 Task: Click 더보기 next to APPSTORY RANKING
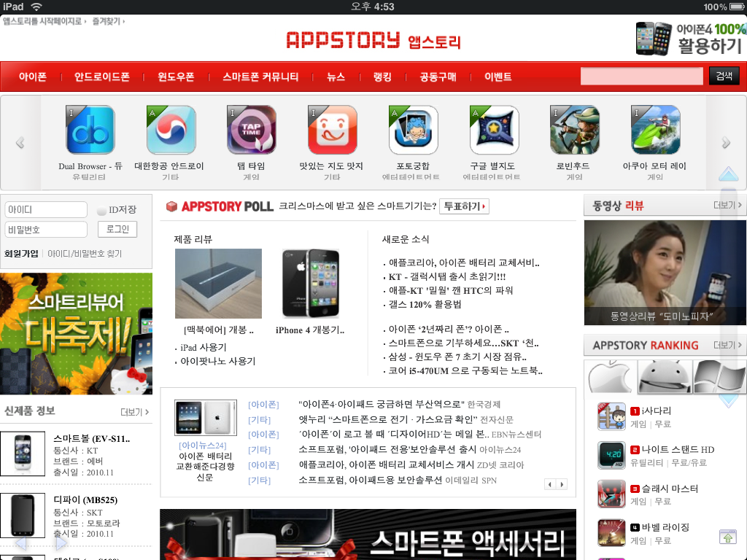pos(727,345)
